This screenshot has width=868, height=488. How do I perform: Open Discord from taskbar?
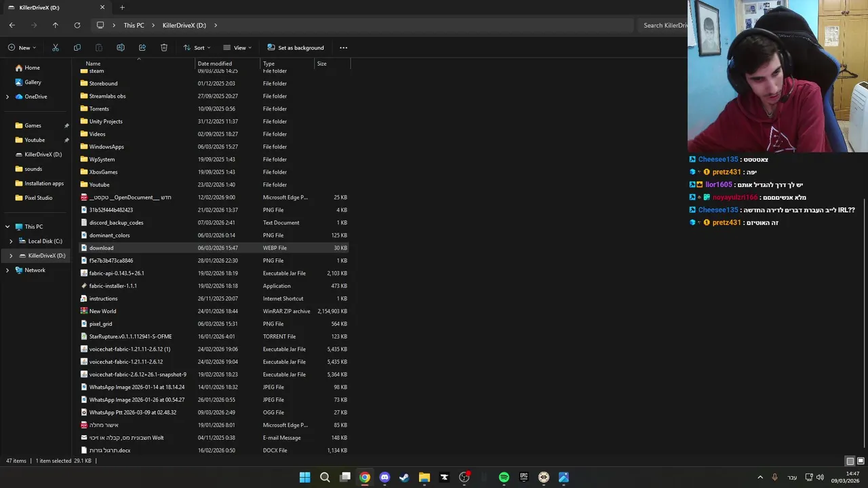click(384, 477)
